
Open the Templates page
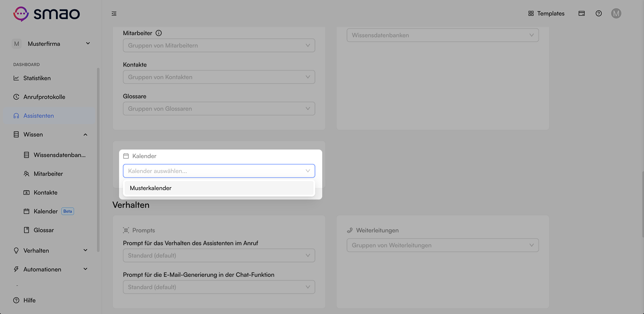point(546,14)
